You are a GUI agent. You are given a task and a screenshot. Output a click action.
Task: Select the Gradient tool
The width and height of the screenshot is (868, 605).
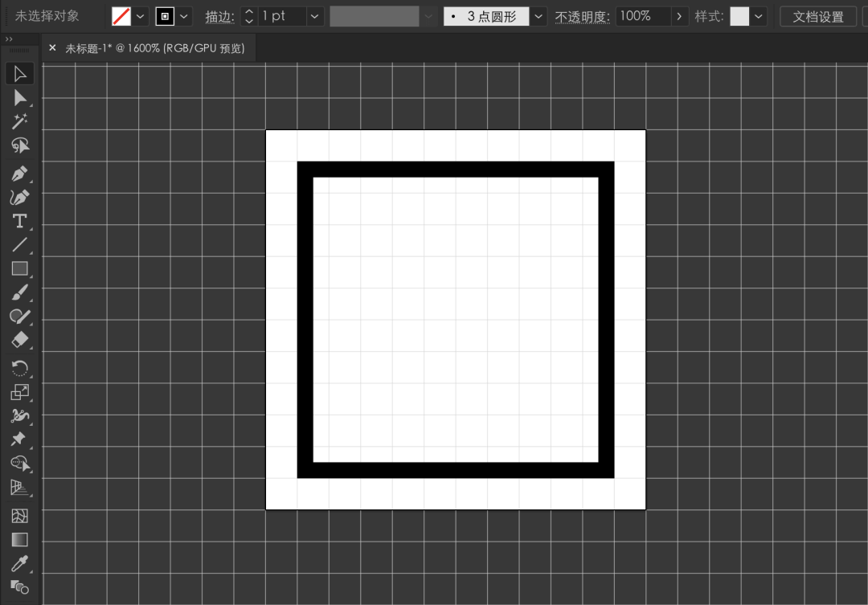(x=20, y=540)
